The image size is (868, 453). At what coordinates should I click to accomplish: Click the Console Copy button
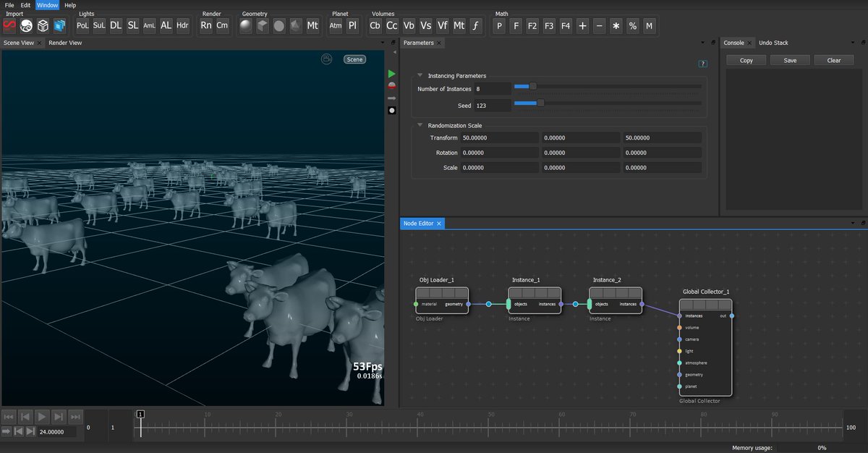click(746, 60)
